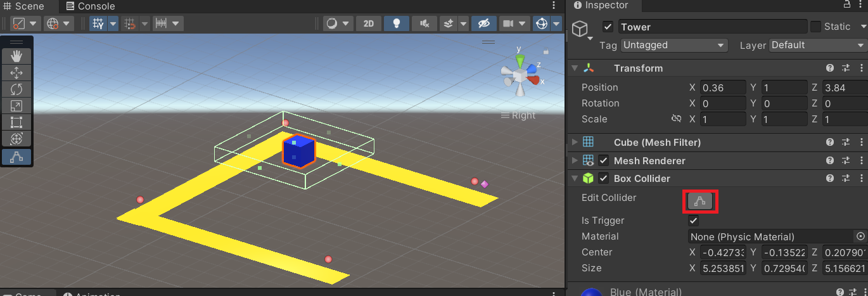The image size is (868, 296).
Task: Click the collider Center X field
Action: point(723,252)
